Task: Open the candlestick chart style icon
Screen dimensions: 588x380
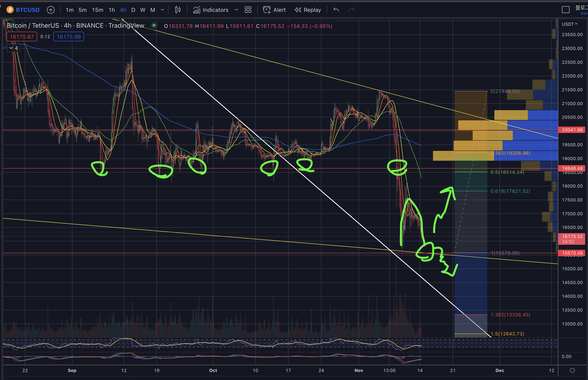Action: coord(178,10)
